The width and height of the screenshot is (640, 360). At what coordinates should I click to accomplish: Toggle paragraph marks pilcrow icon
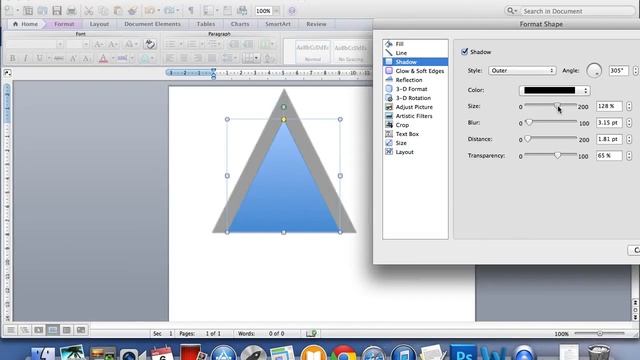tap(191, 11)
